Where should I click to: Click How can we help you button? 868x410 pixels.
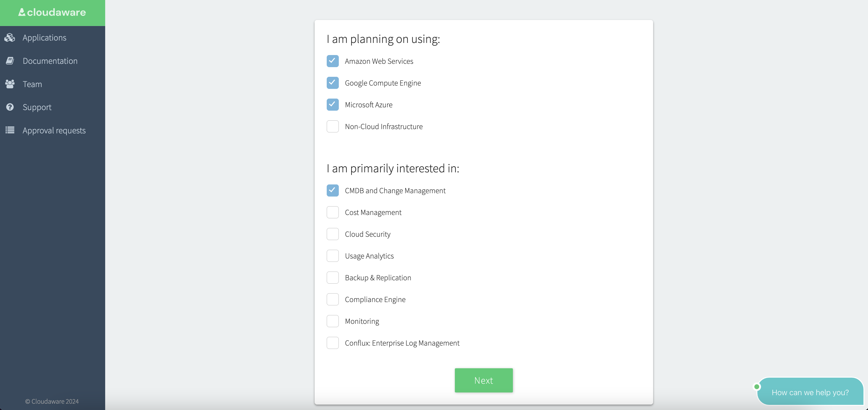coord(811,393)
